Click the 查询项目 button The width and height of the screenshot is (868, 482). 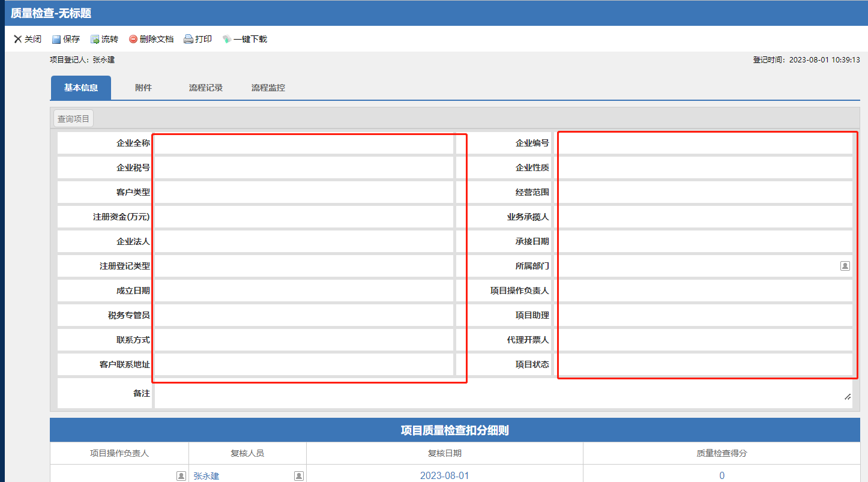(73, 118)
